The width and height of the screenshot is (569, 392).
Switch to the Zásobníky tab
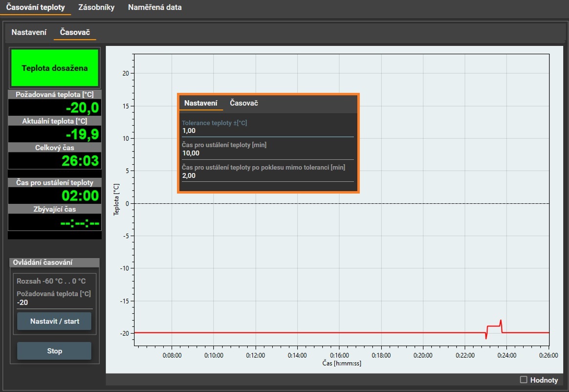96,7
